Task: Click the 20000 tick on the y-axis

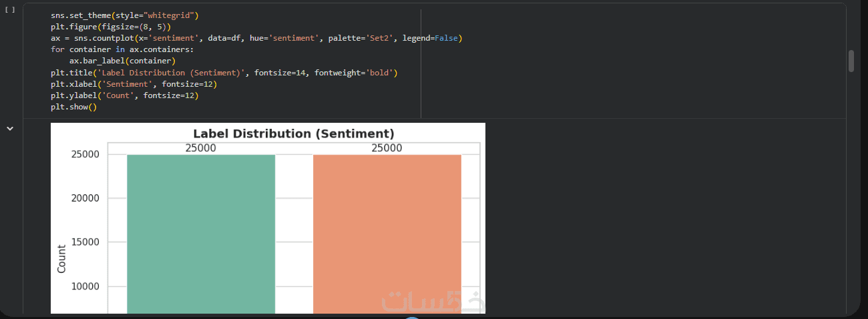Action: click(85, 198)
